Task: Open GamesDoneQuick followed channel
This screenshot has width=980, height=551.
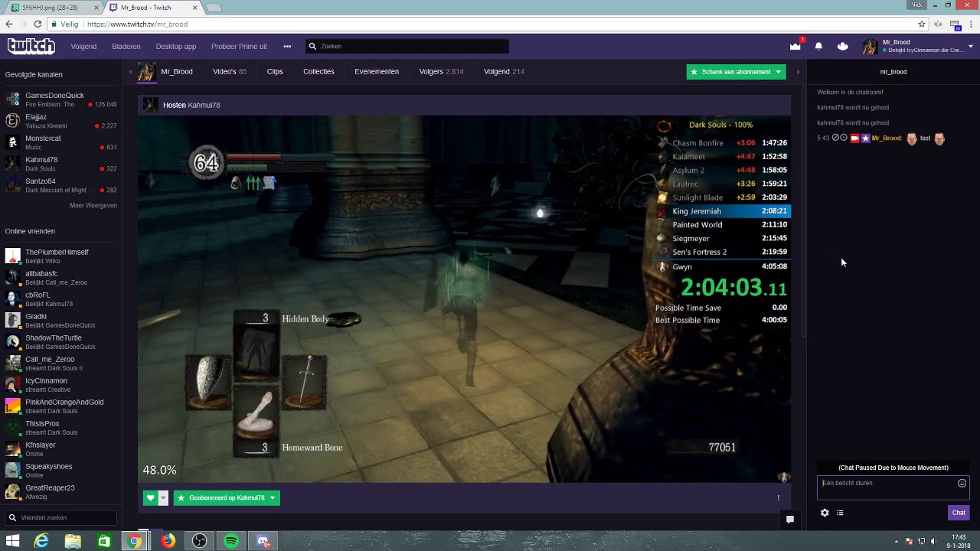Action: click(x=61, y=99)
